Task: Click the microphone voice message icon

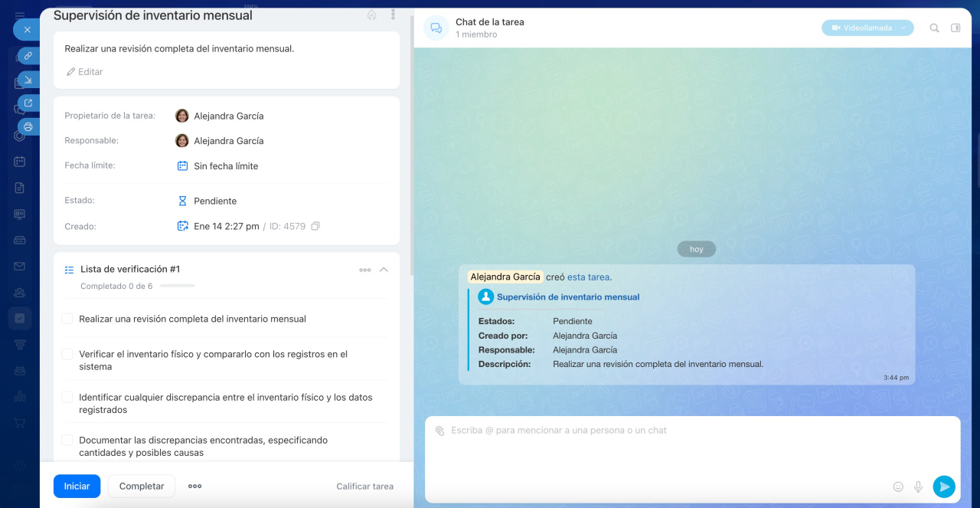Action: 918,487
